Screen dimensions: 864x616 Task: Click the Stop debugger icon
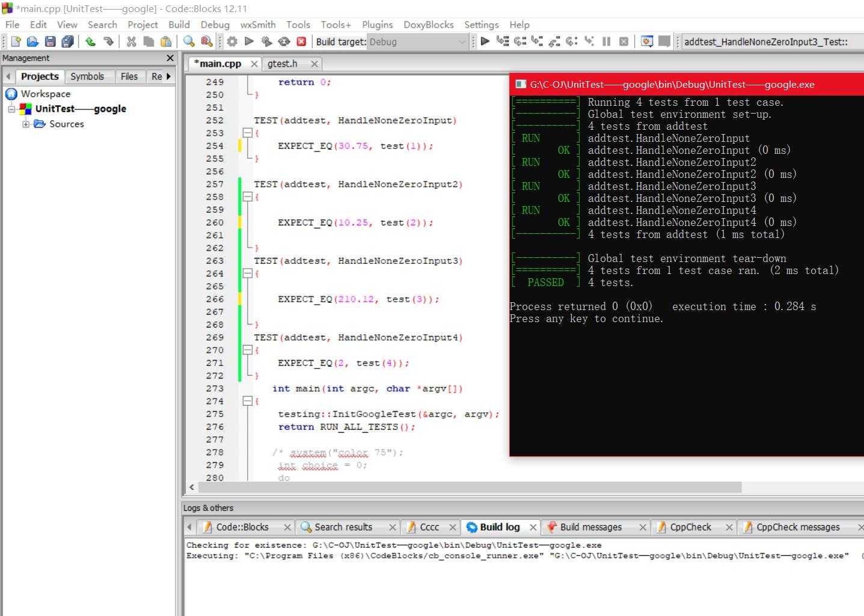623,41
